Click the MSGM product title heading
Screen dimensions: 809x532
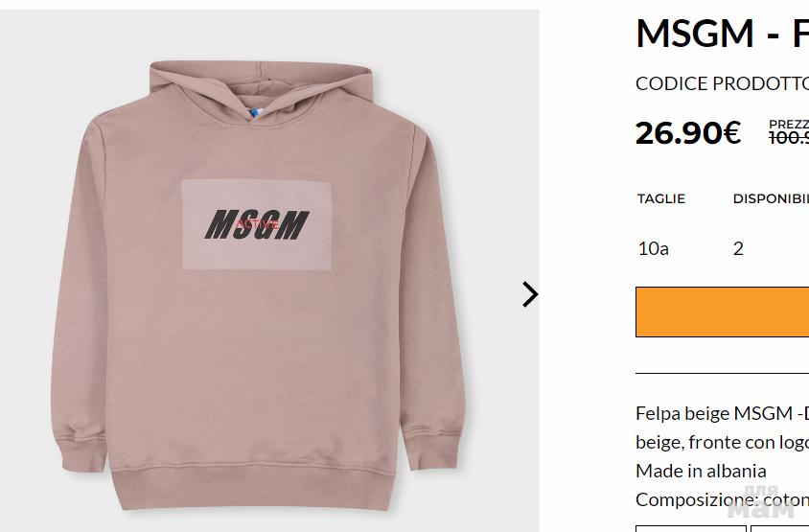[x=723, y=33]
